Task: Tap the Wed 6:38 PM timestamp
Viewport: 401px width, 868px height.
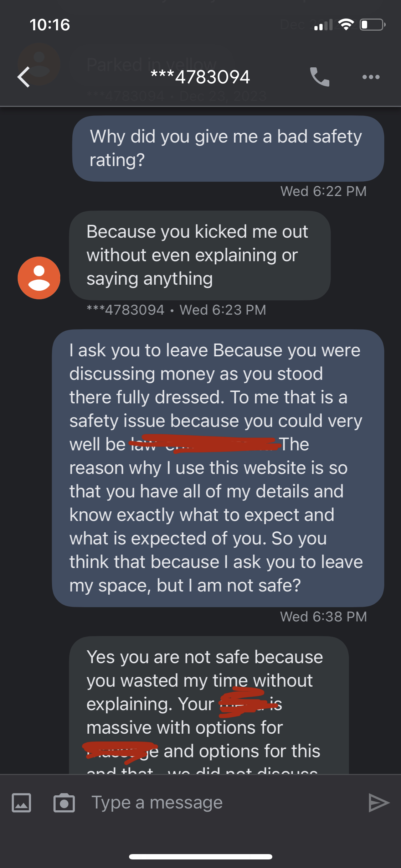Action: click(x=323, y=617)
